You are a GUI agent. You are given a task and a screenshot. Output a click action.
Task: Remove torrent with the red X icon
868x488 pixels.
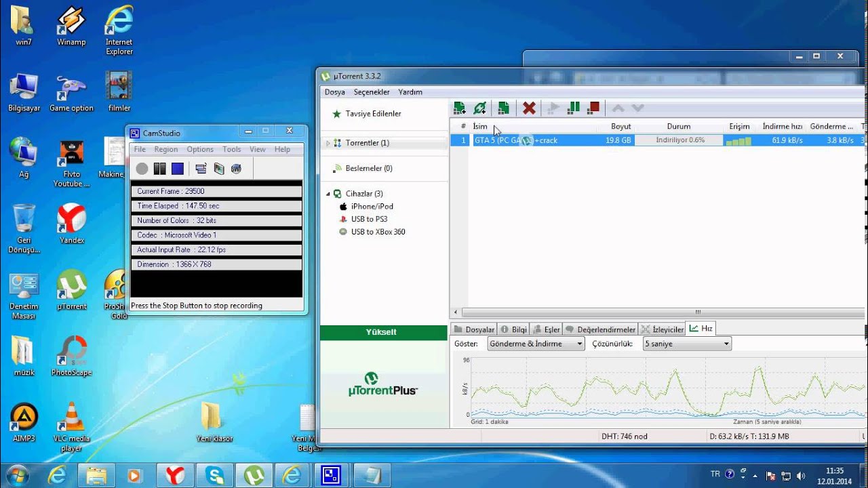pos(529,108)
